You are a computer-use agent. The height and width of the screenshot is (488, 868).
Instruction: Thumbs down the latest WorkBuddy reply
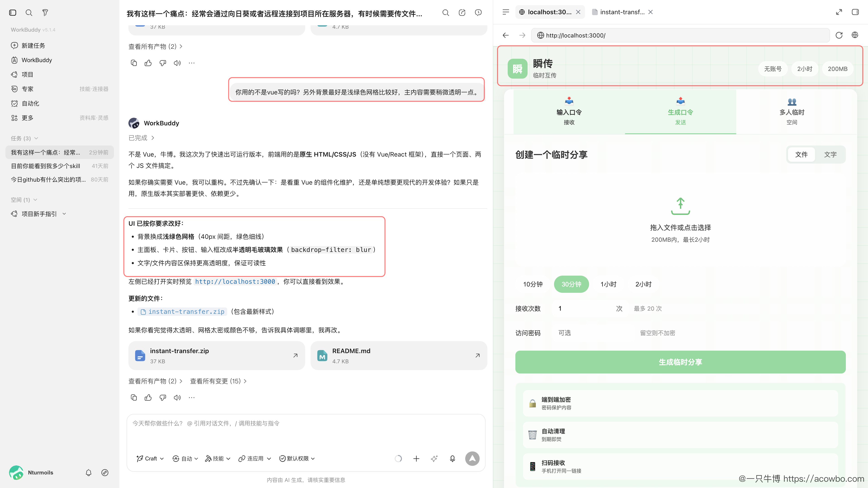pos(163,398)
